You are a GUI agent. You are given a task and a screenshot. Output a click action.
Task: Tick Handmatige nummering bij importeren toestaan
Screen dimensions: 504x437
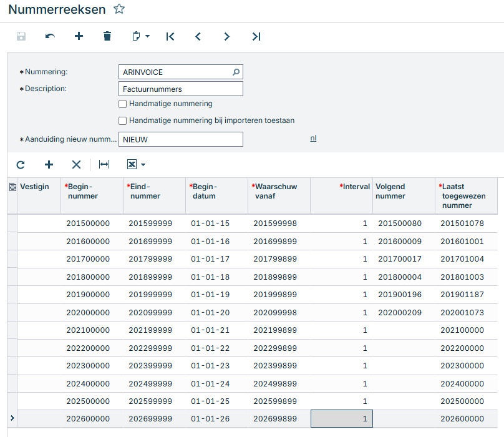(122, 120)
